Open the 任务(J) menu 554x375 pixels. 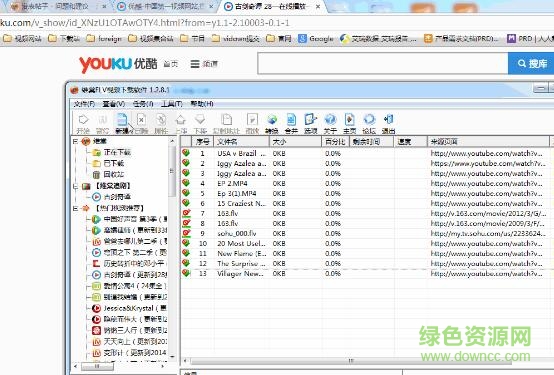(x=143, y=104)
